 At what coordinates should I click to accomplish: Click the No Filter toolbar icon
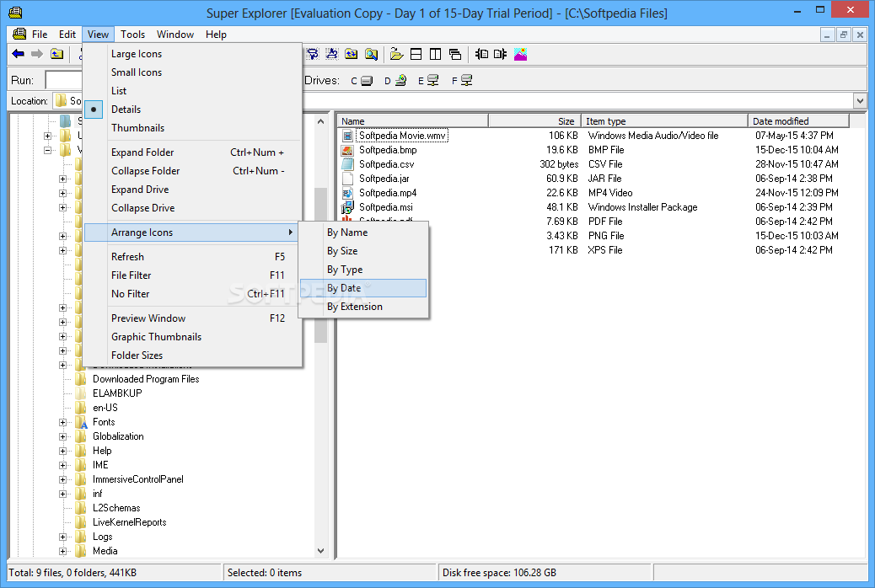[x=332, y=54]
